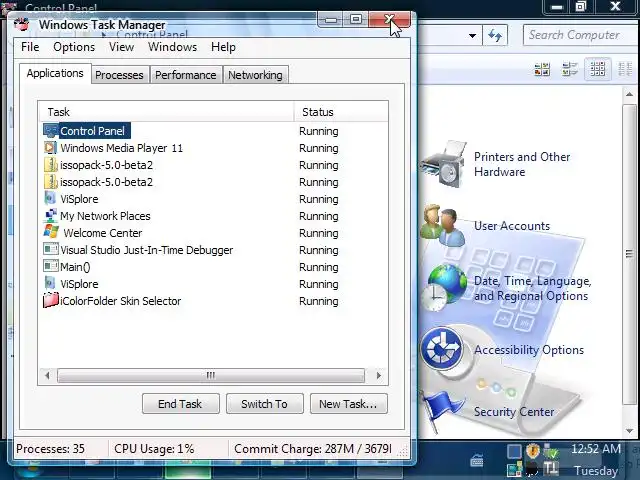
Task: Click the security shield tray icon
Action: click(x=533, y=451)
